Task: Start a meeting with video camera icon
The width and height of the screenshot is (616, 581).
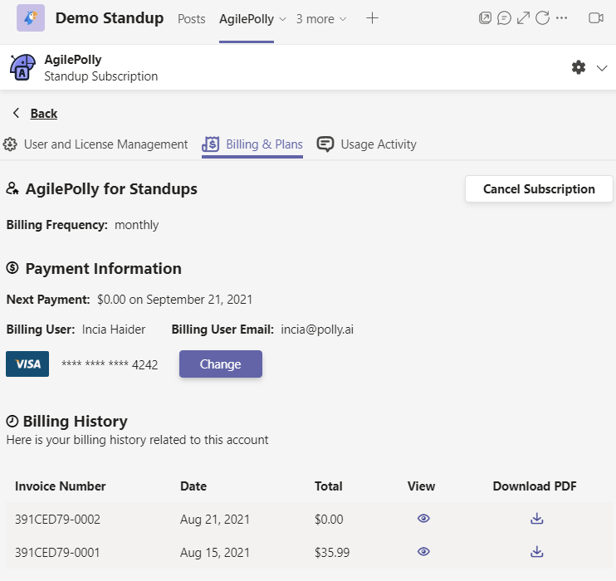Action: tap(596, 18)
